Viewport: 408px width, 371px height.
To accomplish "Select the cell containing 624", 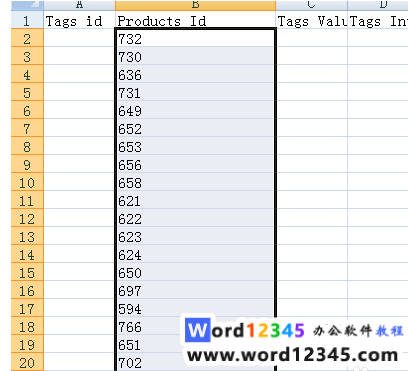I will click(196, 254).
